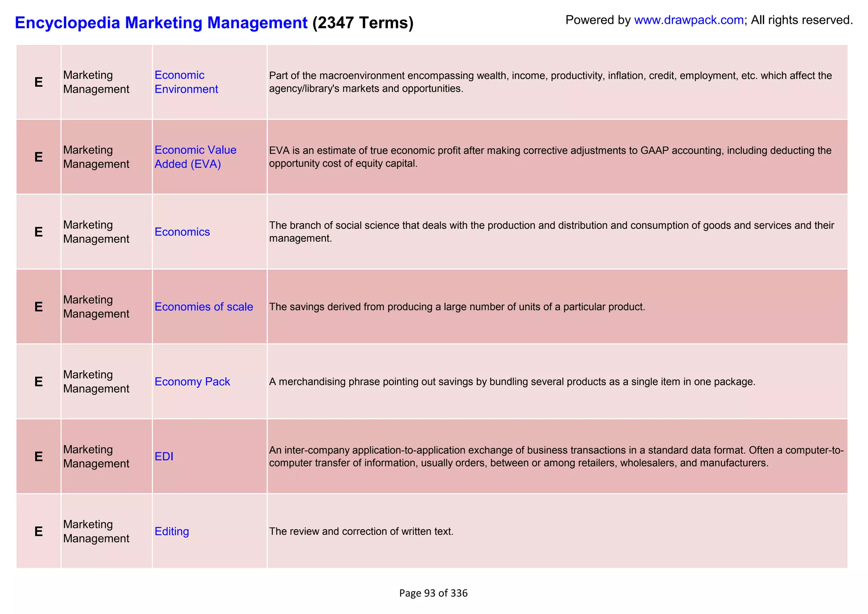Viewport: 868px width, 614px height.
Task: Open the EDI term link
Action: (164, 456)
